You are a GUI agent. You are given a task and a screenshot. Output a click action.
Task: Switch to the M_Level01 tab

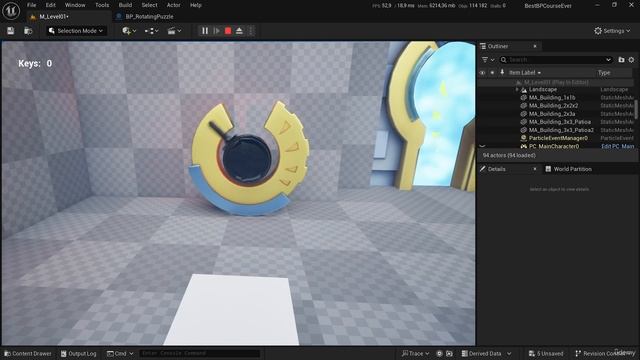(x=53, y=17)
